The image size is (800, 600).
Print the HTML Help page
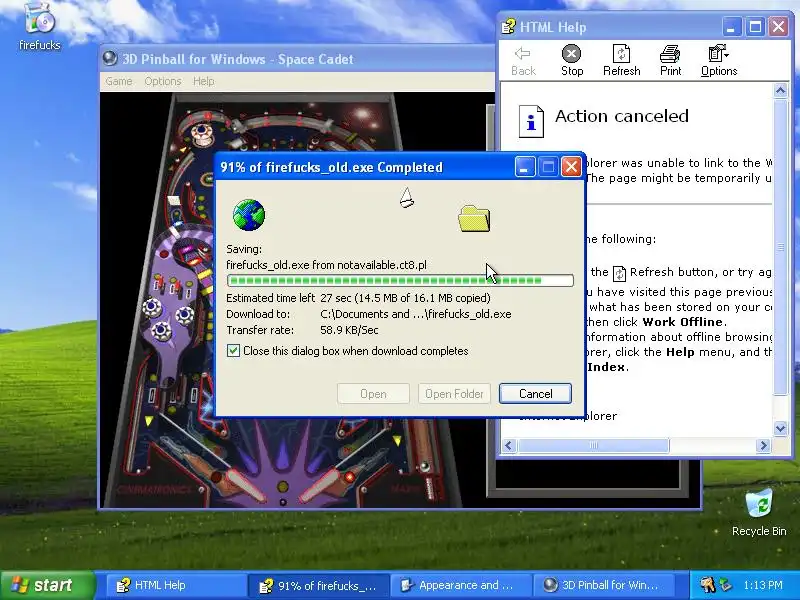coord(670,61)
